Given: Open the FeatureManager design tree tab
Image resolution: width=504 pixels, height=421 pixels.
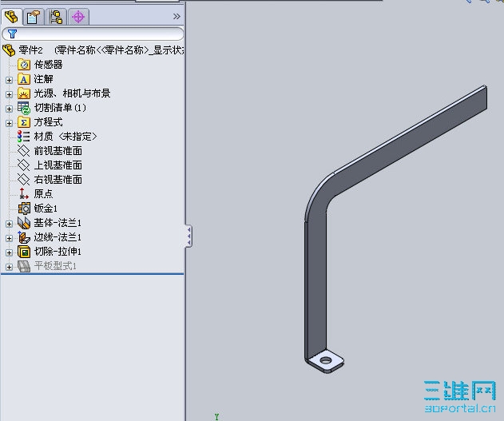Looking at the screenshot, I should click(x=11, y=17).
